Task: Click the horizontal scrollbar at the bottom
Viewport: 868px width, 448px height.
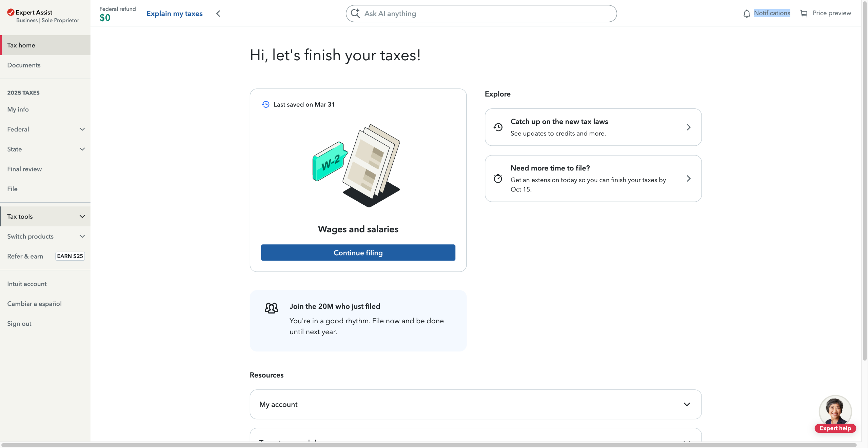Action: tap(429, 445)
